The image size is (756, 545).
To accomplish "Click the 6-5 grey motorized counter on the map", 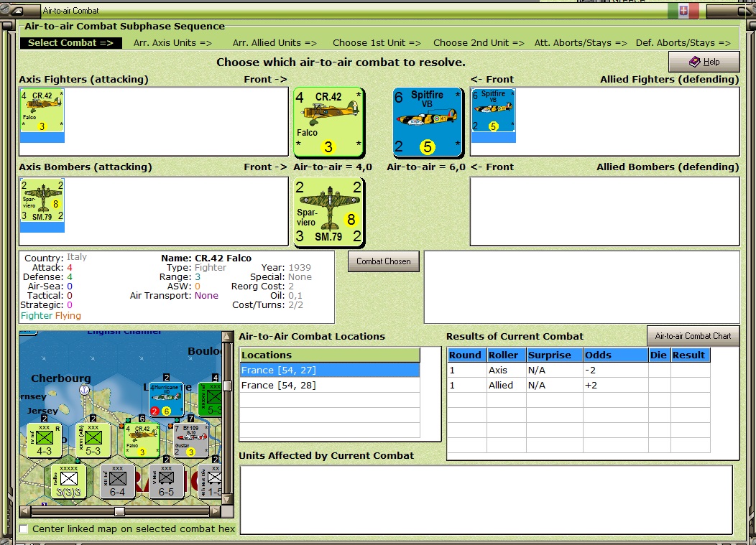I will click(166, 481).
